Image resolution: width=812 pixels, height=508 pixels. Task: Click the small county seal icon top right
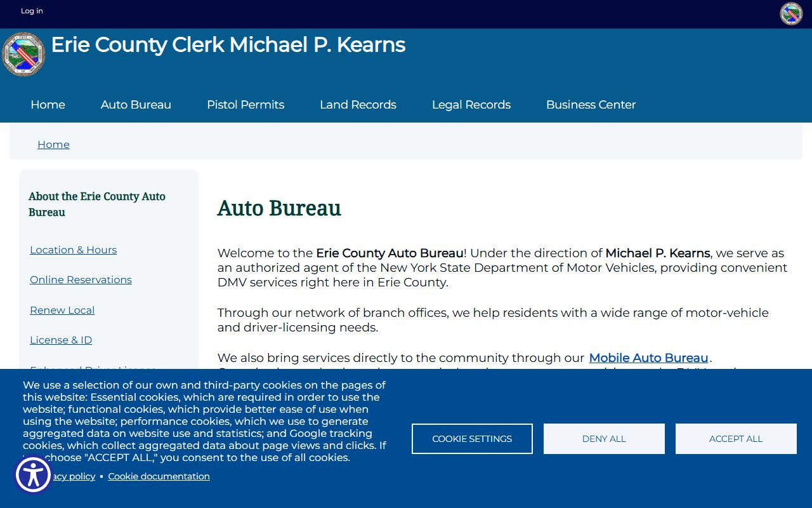coord(791,13)
